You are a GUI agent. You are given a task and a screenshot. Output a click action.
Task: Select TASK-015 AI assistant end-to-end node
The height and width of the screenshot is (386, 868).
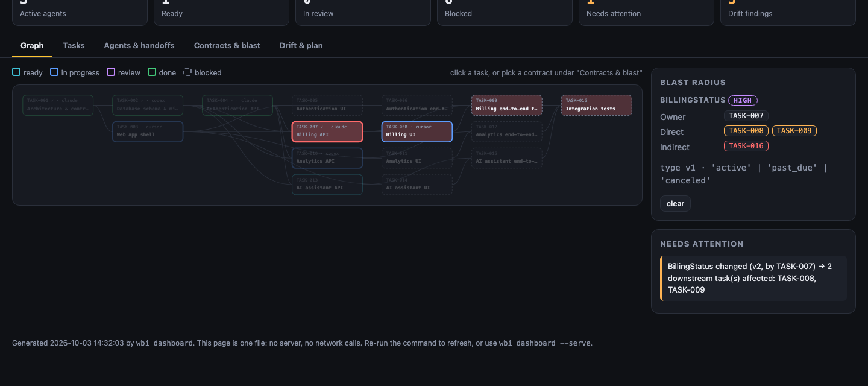click(x=506, y=158)
